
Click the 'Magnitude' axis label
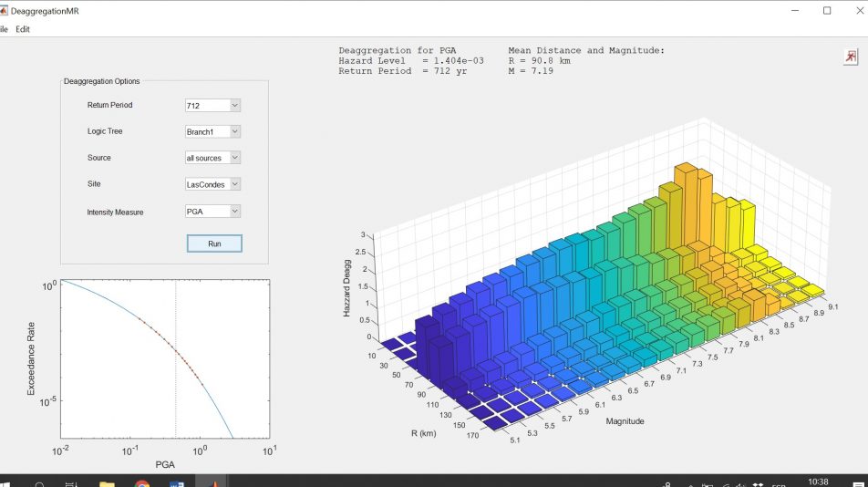pos(625,421)
